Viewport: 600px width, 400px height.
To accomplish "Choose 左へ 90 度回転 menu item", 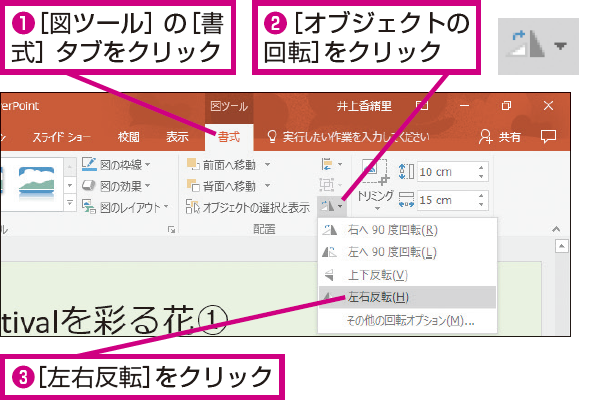I will (x=407, y=252).
